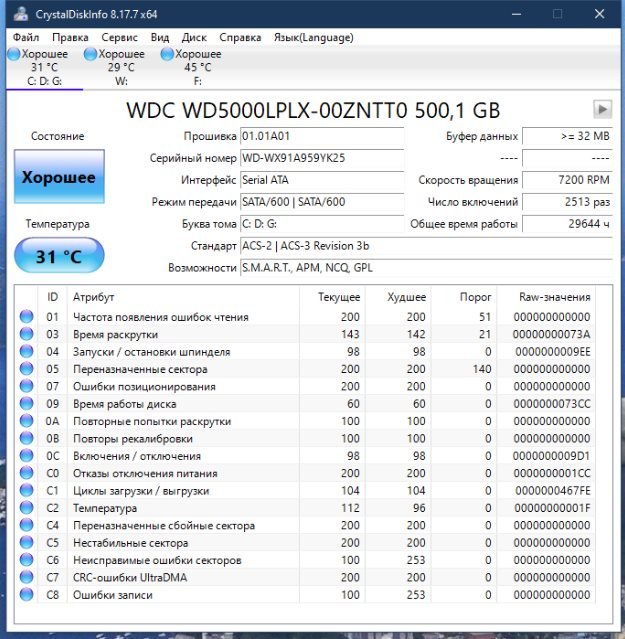Click the ID column header
The width and height of the screenshot is (625, 639).
pyautogui.click(x=53, y=297)
